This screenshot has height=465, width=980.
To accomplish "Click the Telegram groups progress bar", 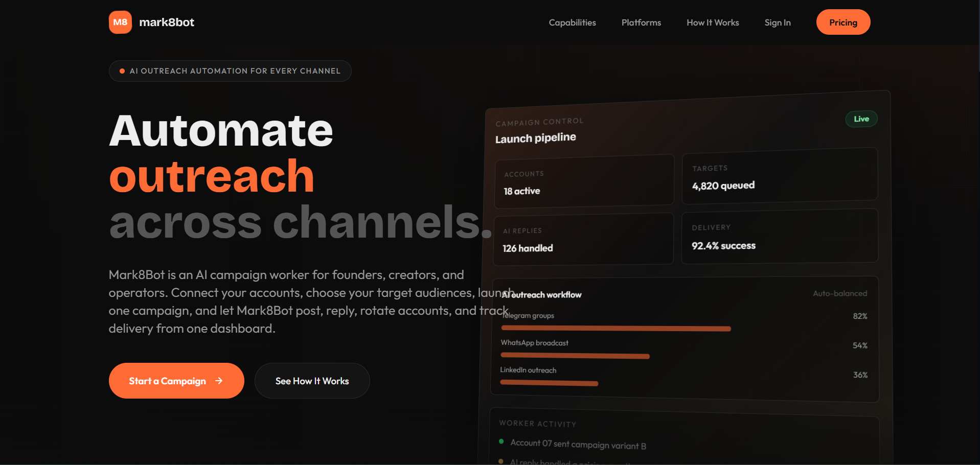I will [616, 329].
